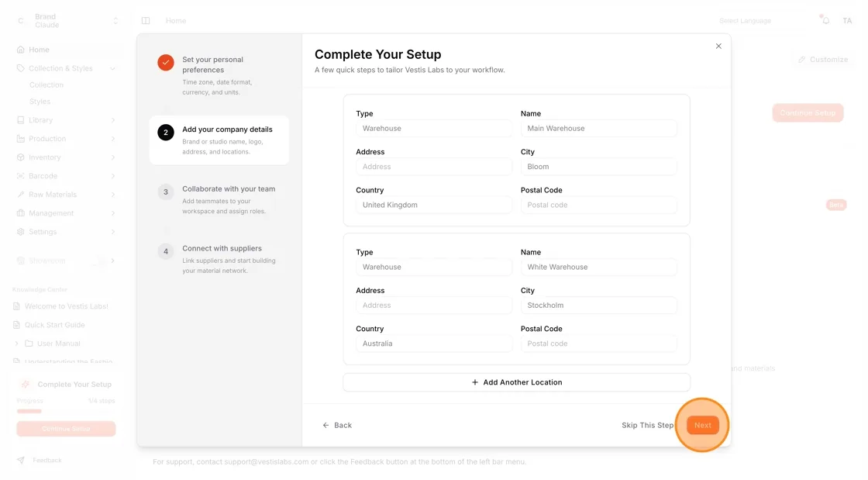Expand Barcode menu chevron
The image size is (868, 480).
point(113,176)
